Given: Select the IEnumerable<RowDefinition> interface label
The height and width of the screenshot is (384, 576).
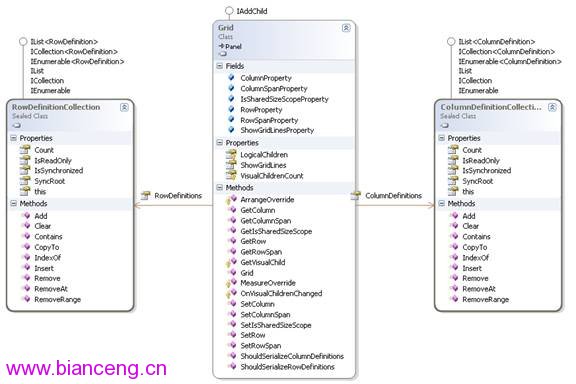Looking at the screenshot, I should point(77,61).
